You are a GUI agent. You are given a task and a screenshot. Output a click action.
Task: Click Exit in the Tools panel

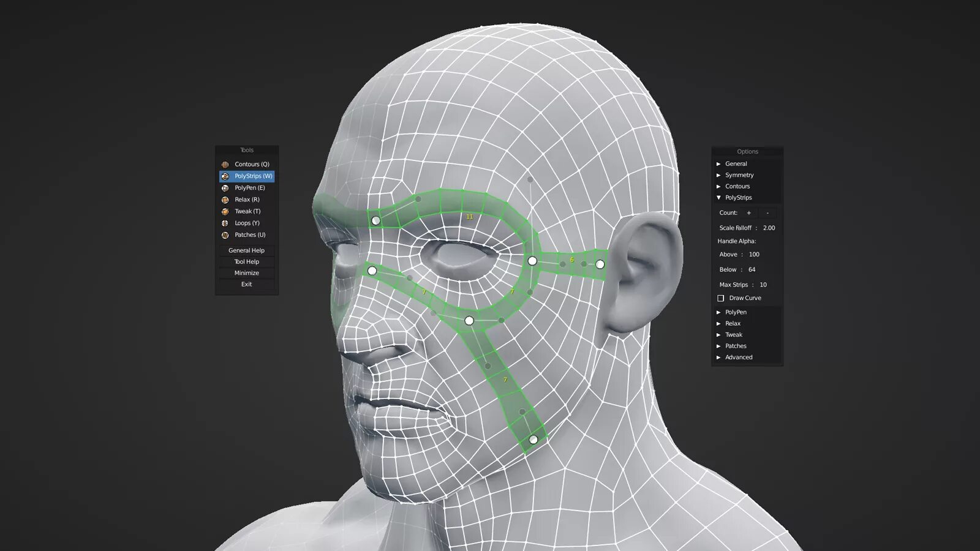[x=246, y=284]
